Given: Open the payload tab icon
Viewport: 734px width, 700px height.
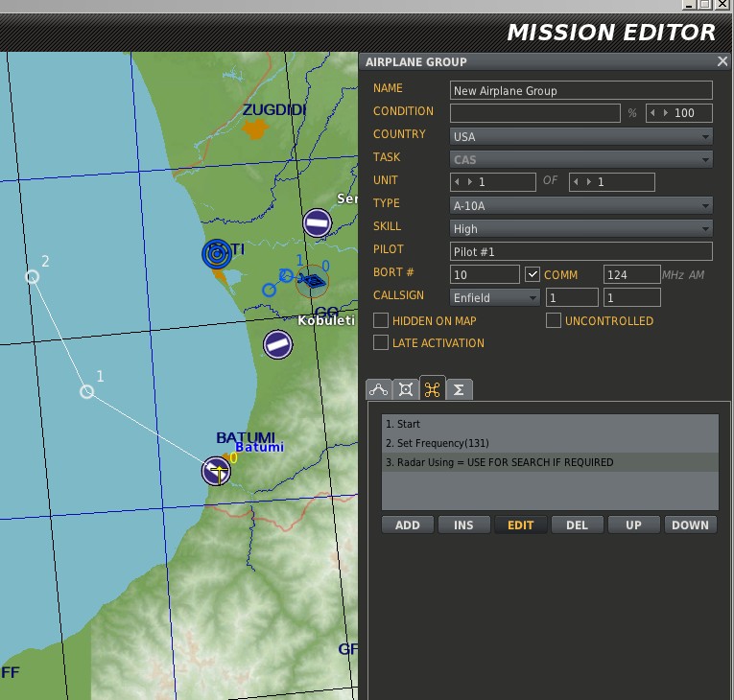Looking at the screenshot, I should (406, 389).
